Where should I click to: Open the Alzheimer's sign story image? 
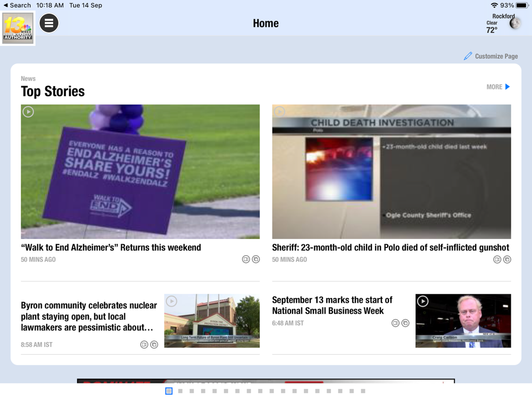click(140, 172)
